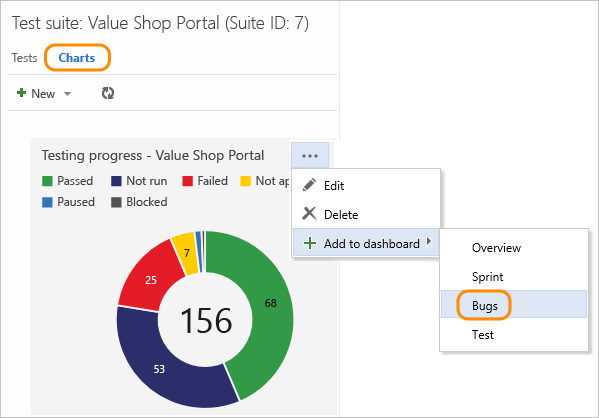Click the Blocked legend label
The image size is (599, 418).
pyautogui.click(x=147, y=202)
